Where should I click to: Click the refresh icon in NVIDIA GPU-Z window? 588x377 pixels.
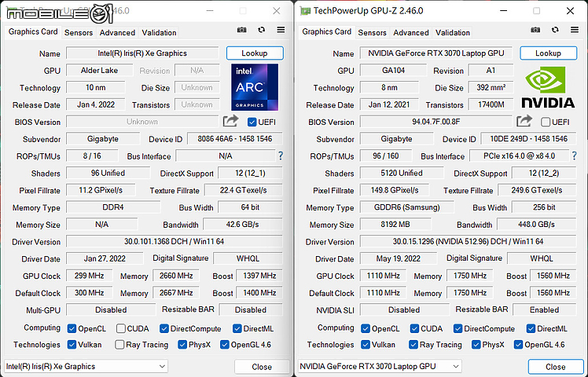555,30
